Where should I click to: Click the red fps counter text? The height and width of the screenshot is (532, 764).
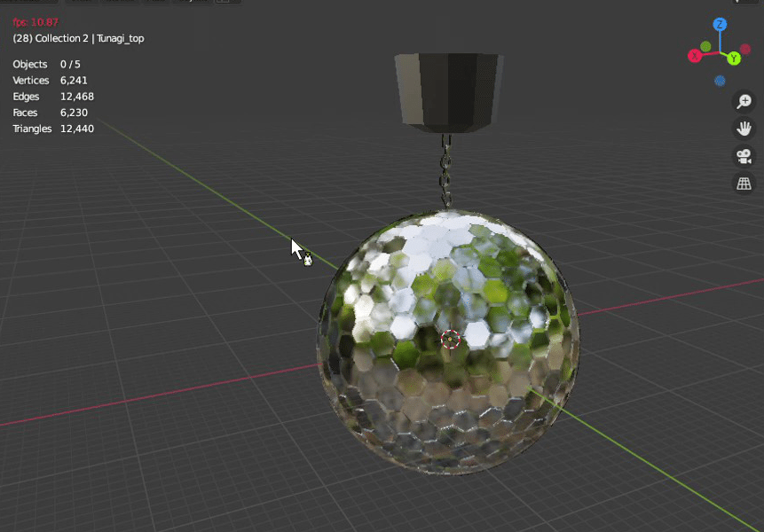click(x=35, y=22)
